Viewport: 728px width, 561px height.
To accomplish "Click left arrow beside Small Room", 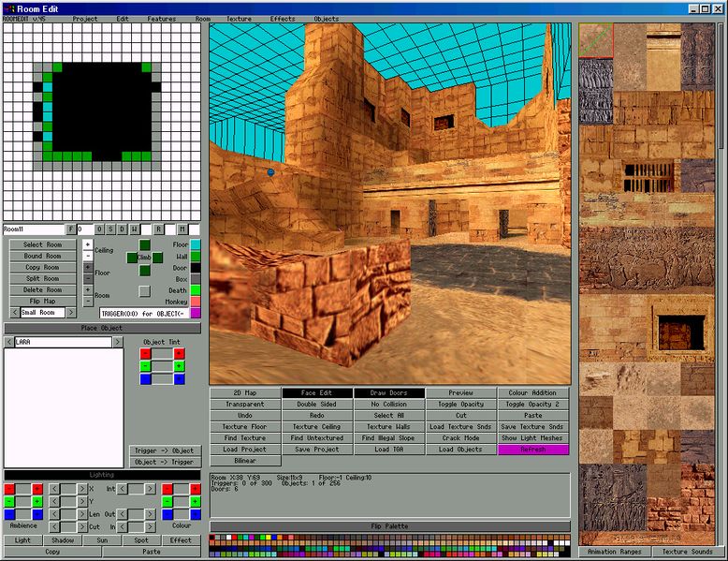I will (14, 313).
